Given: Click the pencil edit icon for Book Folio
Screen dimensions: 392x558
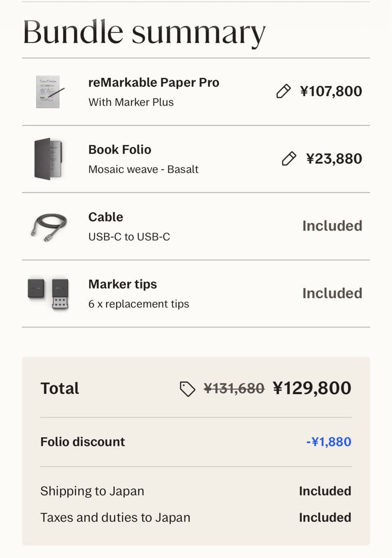Looking at the screenshot, I should [289, 159].
